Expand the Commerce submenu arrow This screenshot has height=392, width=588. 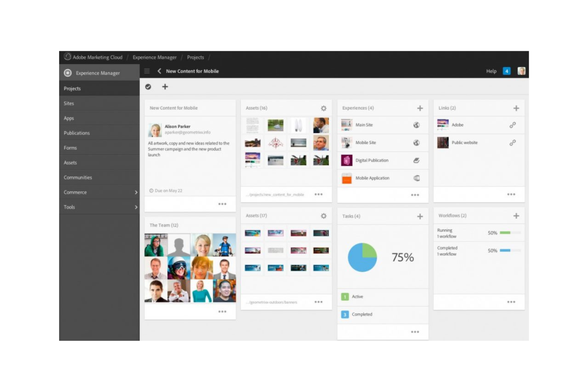136,192
